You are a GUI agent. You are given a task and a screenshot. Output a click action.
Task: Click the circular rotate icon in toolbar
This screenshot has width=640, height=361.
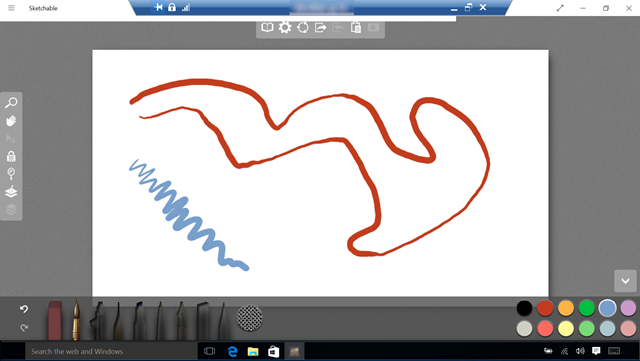point(303,27)
